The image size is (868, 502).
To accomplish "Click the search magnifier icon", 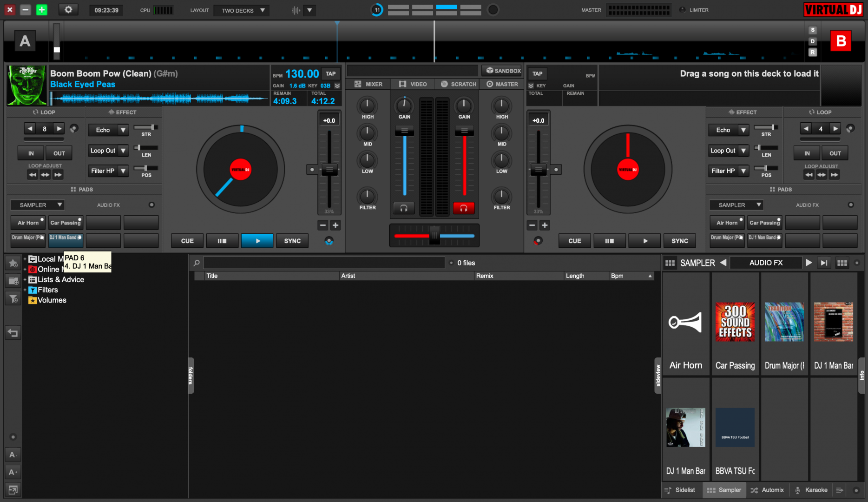I will pos(197,263).
